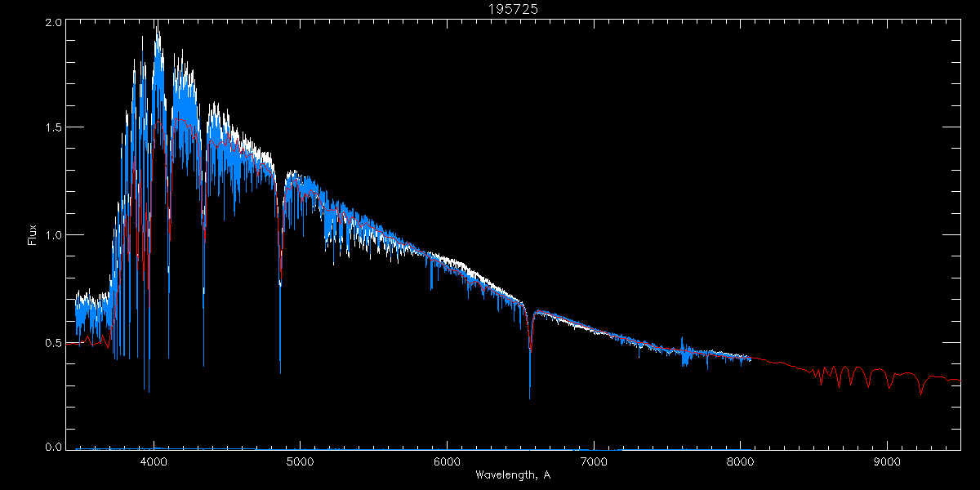Click the red model's deepest dip past 9000
This screenshot has width=980, height=490.
click(921, 394)
